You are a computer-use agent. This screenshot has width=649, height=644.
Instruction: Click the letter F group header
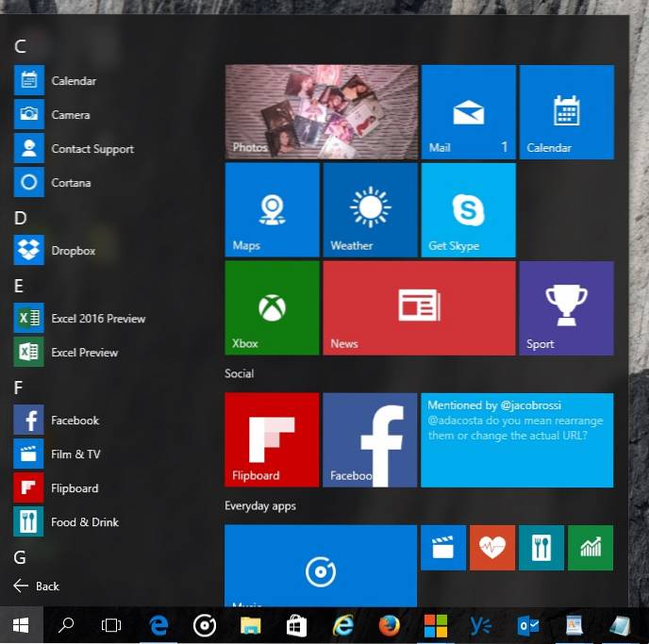tap(19, 387)
